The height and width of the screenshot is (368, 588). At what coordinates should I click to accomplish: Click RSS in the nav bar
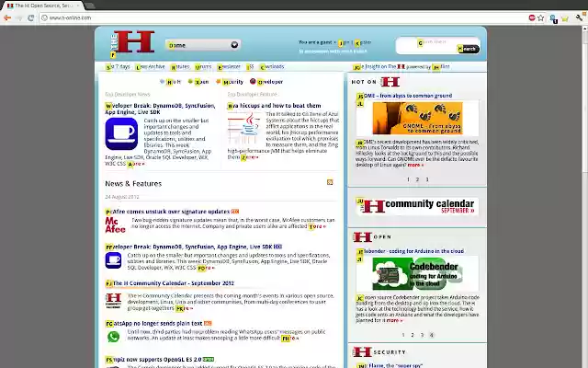250,66
